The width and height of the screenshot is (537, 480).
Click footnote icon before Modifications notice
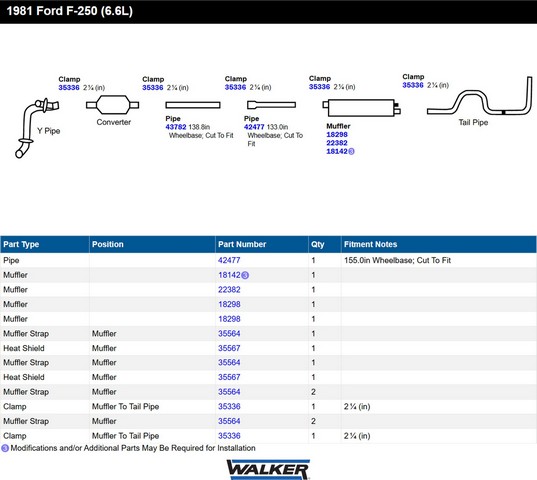(5, 448)
